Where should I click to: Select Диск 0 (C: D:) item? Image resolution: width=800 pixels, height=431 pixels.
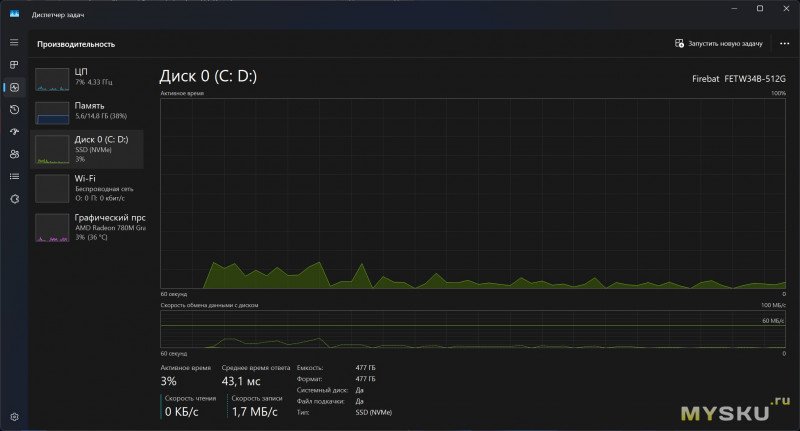click(89, 148)
